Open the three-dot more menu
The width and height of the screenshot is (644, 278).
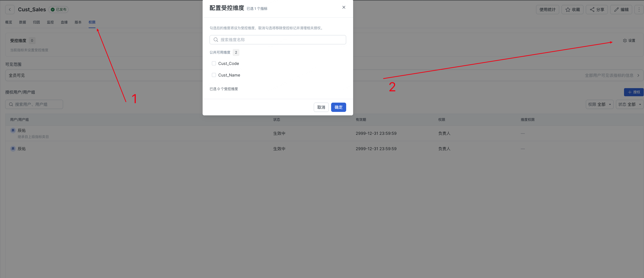coord(639,10)
